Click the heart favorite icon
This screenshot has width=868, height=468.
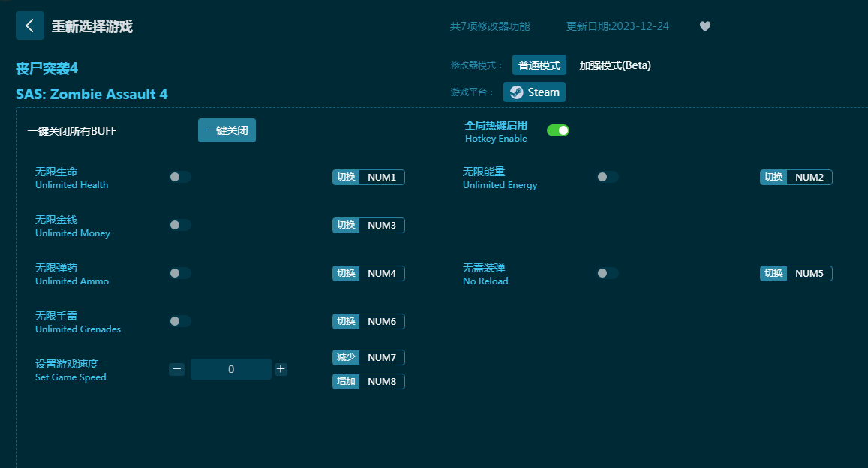(x=704, y=26)
